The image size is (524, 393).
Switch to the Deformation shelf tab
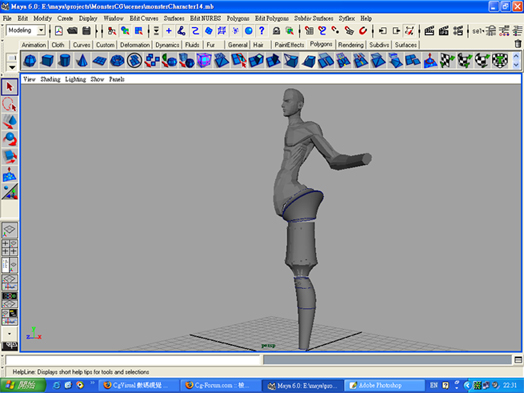click(135, 45)
